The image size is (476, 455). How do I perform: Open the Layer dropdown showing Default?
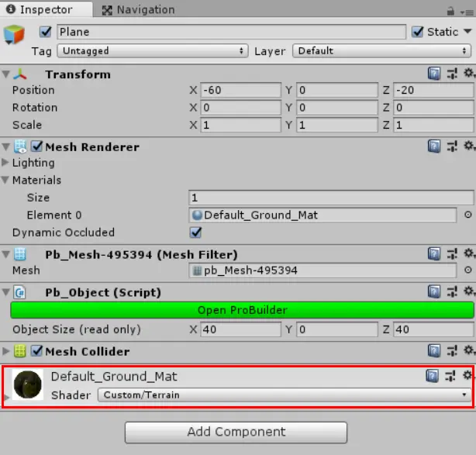pyautogui.click(x=381, y=51)
